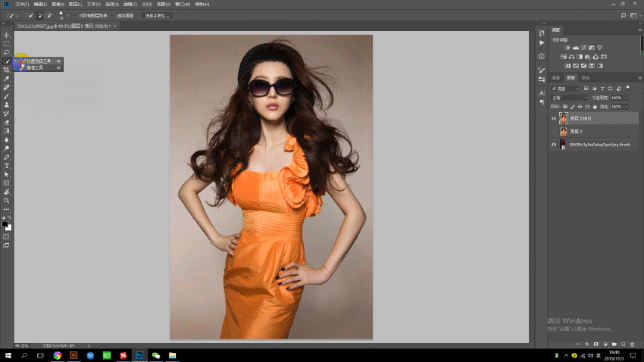Select the Eraser tool
The image size is (644, 362).
click(x=7, y=123)
